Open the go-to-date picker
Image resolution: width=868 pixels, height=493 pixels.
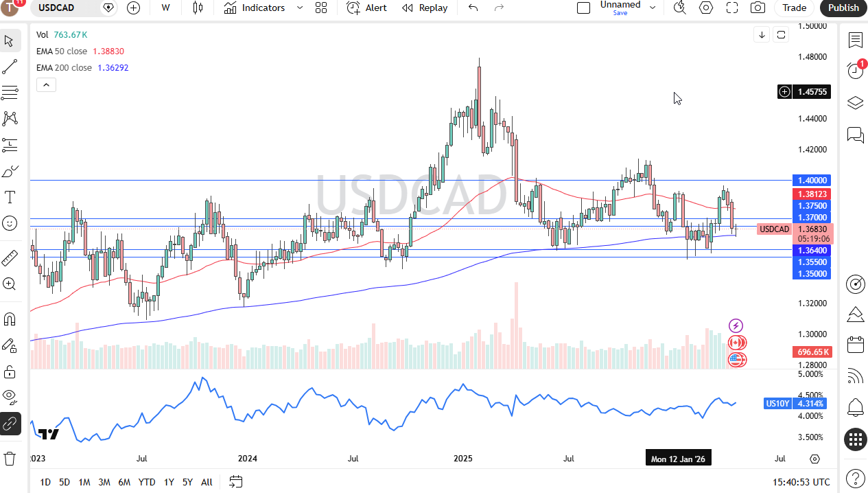click(x=236, y=482)
